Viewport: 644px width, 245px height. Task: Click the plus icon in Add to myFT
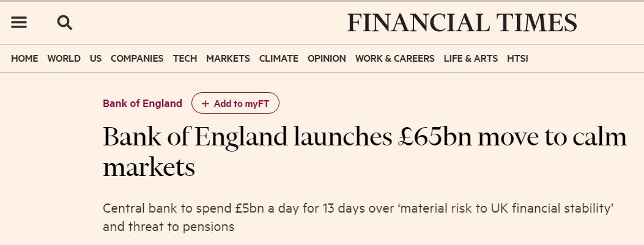click(x=205, y=103)
